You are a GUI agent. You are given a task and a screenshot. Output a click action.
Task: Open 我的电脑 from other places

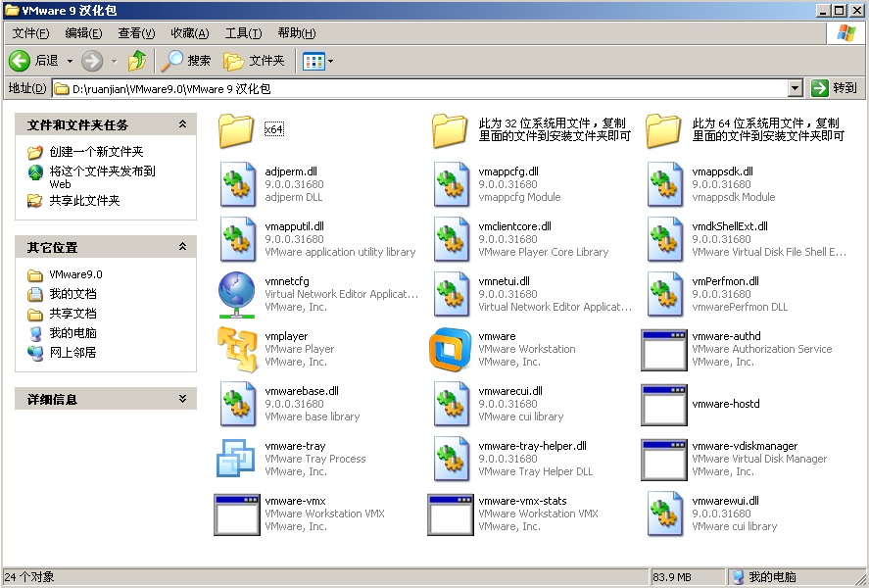(72, 332)
